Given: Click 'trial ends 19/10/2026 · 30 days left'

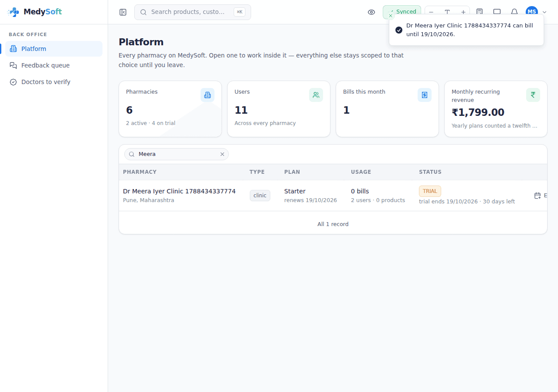Looking at the screenshot, I should click(x=467, y=202).
